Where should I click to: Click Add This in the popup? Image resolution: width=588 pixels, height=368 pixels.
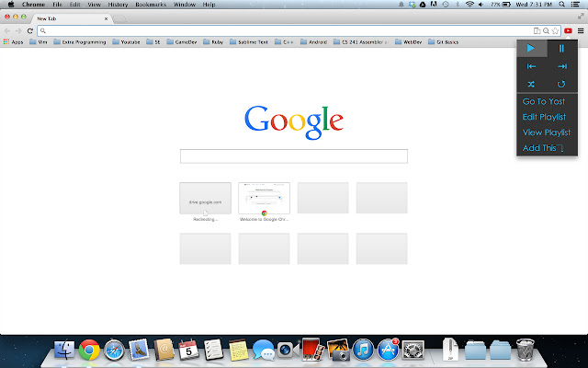point(543,148)
